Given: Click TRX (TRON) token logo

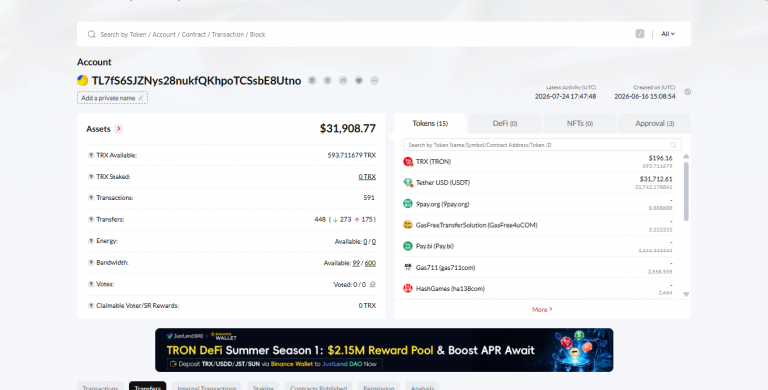Looking at the screenshot, I should 408,162.
